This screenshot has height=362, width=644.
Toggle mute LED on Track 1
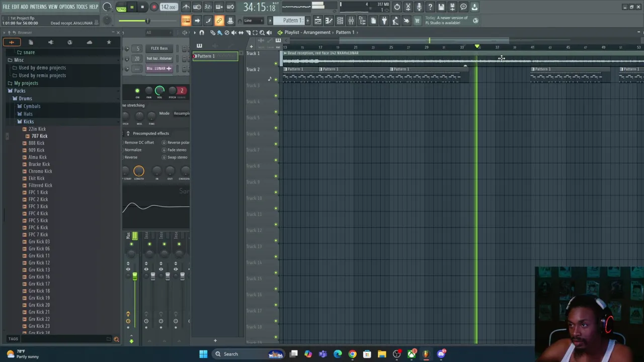pyautogui.click(x=276, y=63)
